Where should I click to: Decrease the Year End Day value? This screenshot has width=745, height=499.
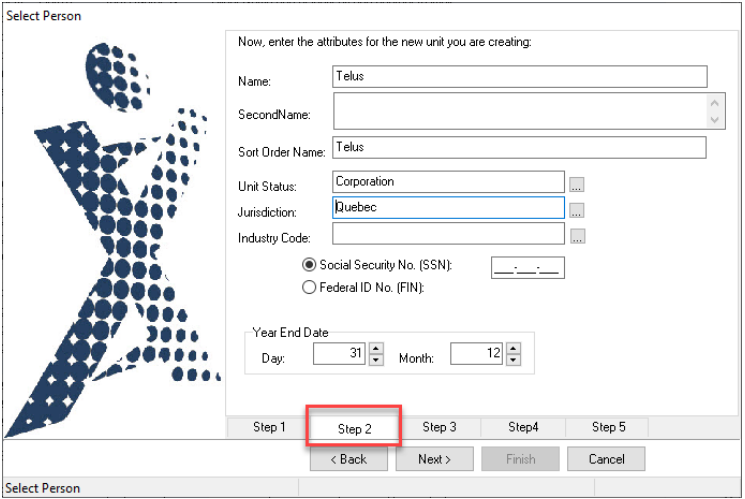376,360
